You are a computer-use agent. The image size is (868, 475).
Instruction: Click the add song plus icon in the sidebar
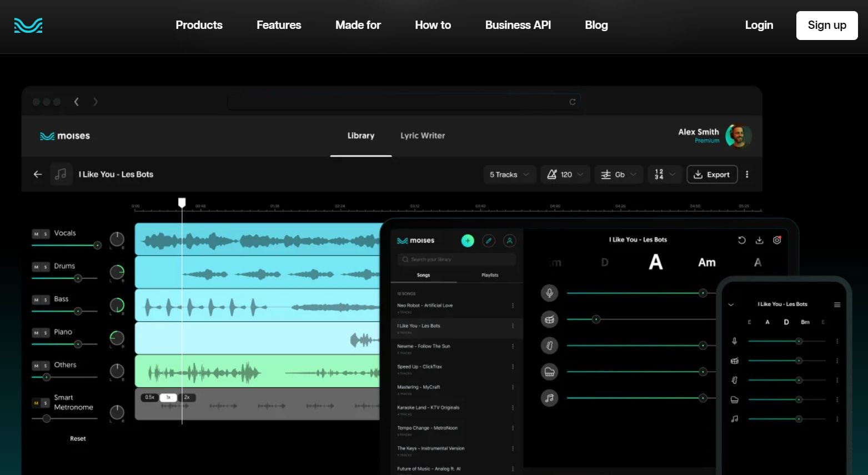pyautogui.click(x=468, y=240)
